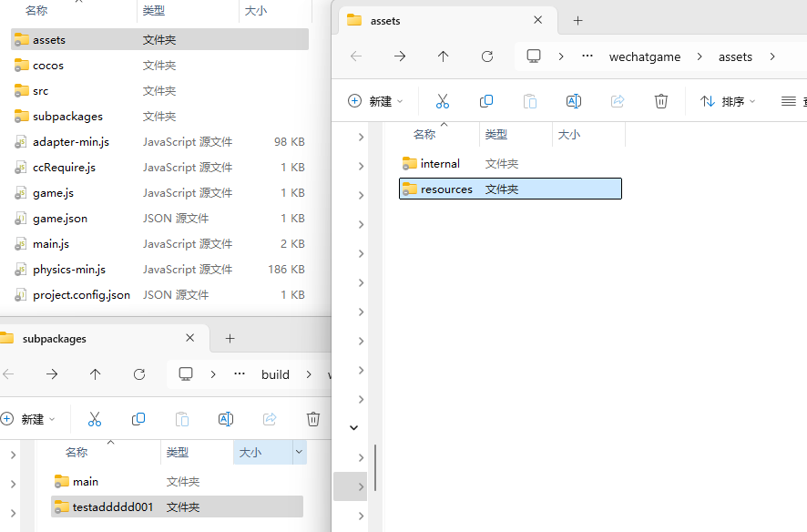This screenshot has width=807, height=532.
Task: Click Copy icon in subpackages window toolbar
Action: pos(138,419)
